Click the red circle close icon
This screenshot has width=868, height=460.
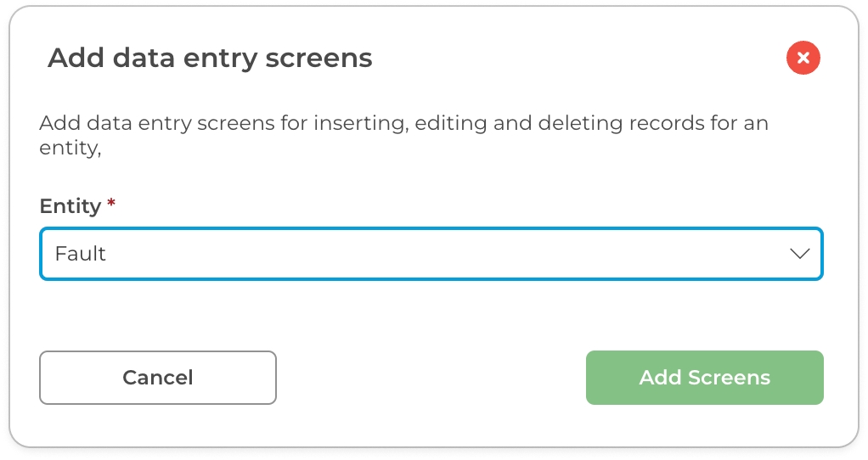803,59
